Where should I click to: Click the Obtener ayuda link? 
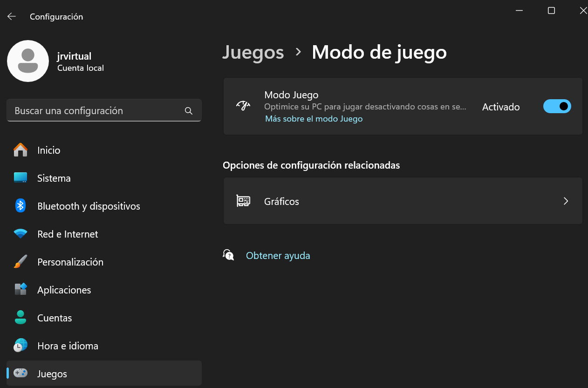pos(278,256)
